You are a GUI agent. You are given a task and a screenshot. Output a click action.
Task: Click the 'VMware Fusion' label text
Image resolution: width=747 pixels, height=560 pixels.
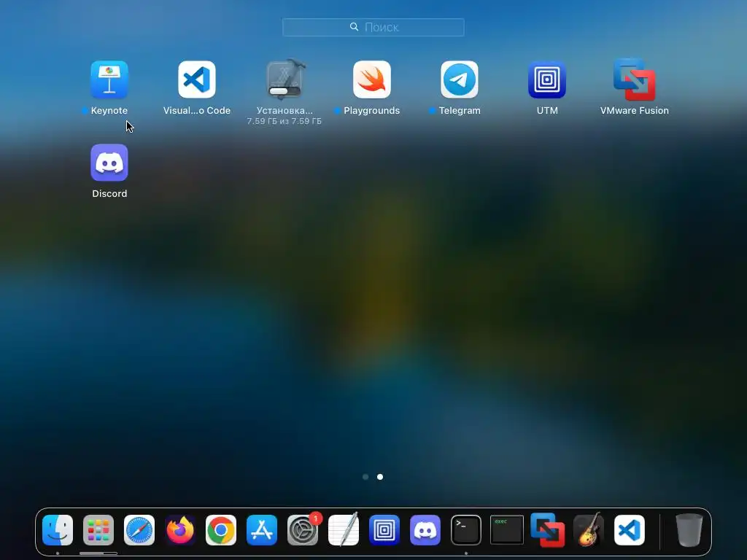tap(635, 111)
